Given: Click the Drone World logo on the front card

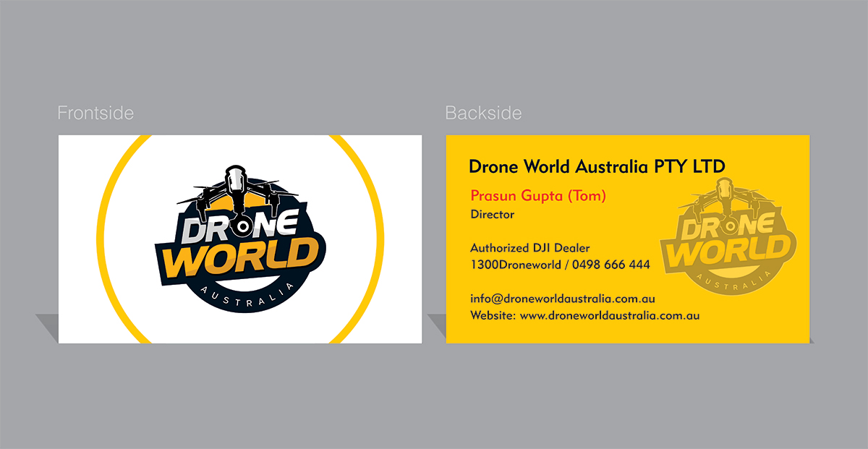Looking at the screenshot, I should pyautogui.click(x=240, y=239).
